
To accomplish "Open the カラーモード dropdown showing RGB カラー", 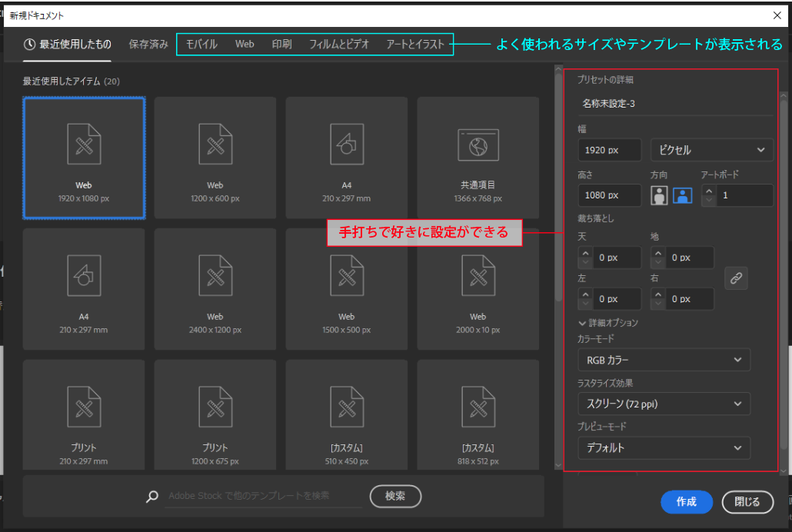I will (x=664, y=359).
